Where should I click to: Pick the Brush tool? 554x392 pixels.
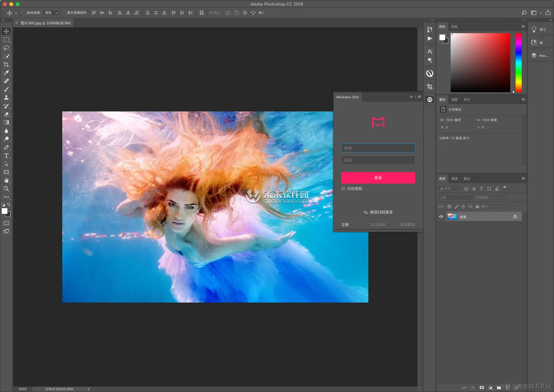click(6, 89)
